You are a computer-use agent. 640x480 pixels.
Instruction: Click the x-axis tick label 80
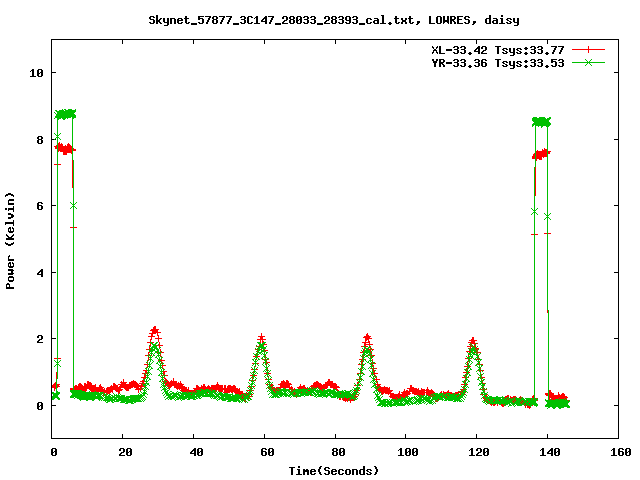338,452
